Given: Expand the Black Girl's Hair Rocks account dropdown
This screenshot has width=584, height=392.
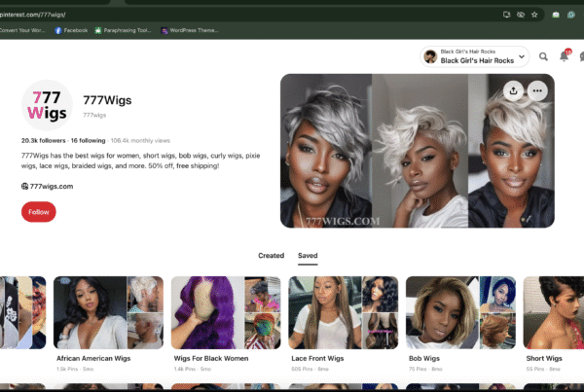Looking at the screenshot, I should (x=522, y=56).
